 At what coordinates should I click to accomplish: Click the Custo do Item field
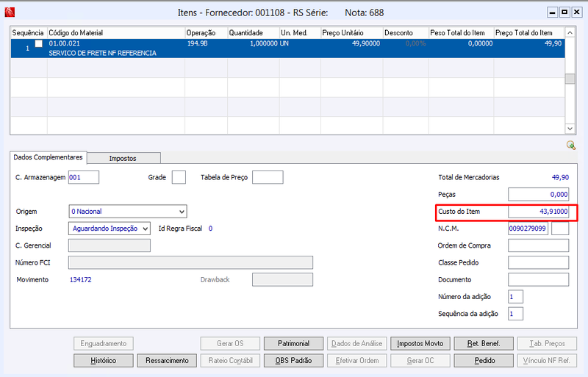coord(539,212)
